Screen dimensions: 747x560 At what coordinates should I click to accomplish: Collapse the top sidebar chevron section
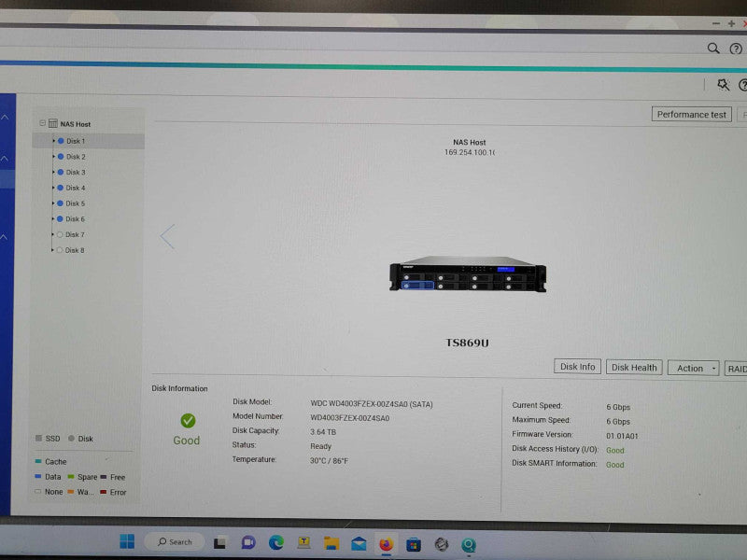[5, 118]
